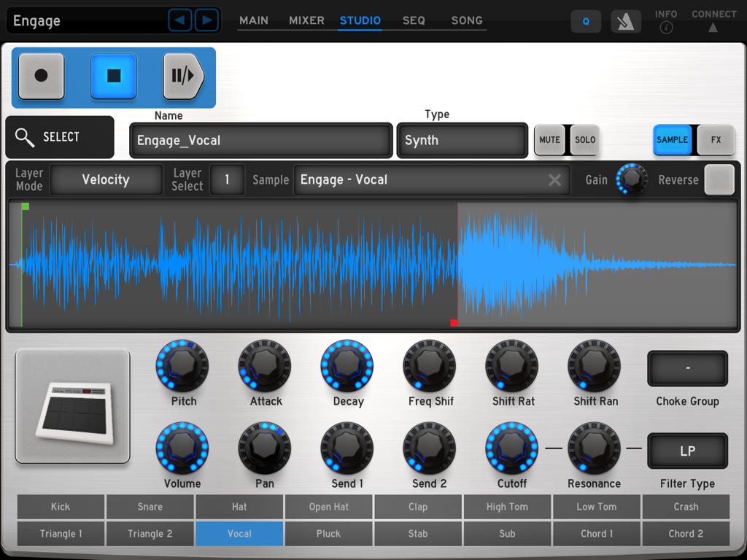Open the metronome settings
This screenshot has height=560, width=747.
(625, 20)
